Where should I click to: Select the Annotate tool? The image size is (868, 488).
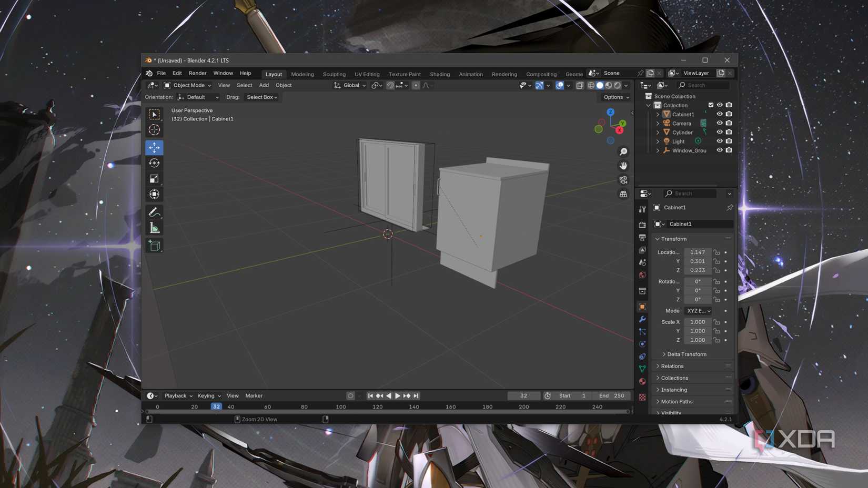[x=154, y=211]
